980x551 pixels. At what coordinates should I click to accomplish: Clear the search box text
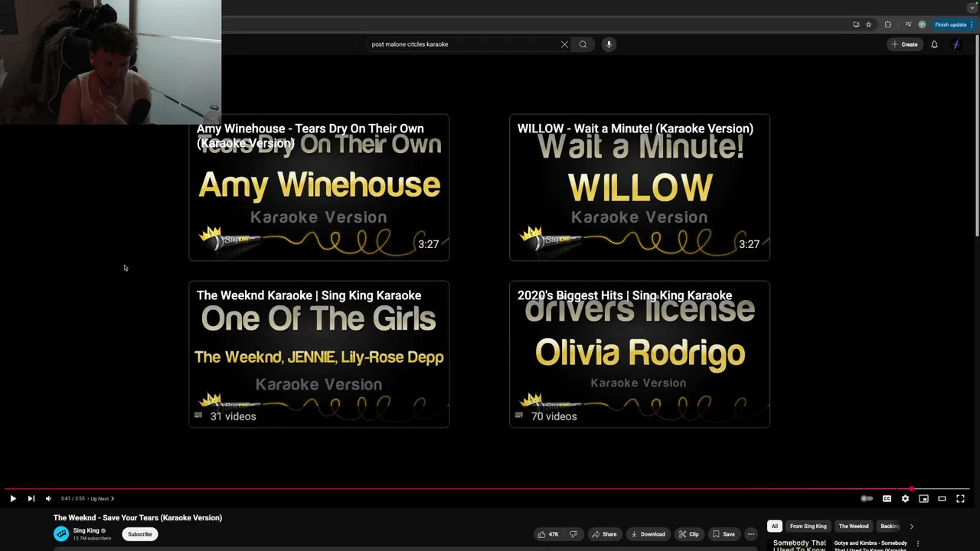pyautogui.click(x=564, y=44)
